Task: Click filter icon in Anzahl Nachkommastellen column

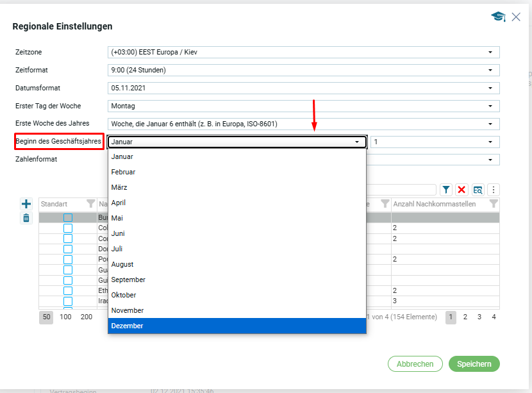Action: click(x=494, y=204)
